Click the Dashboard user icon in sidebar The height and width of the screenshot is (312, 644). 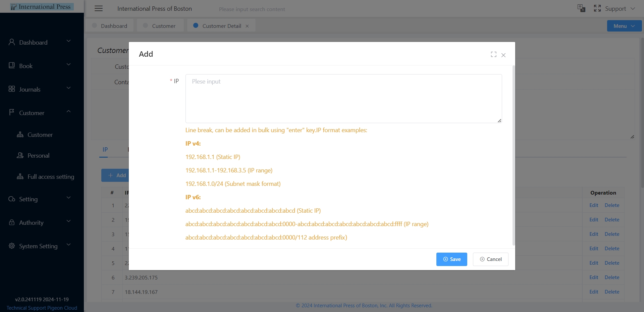pyautogui.click(x=12, y=42)
